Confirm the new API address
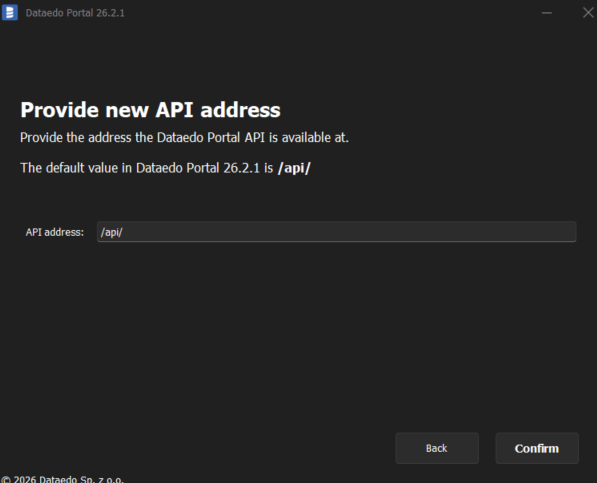The image size is (597, 483). [x=537, y=448]
